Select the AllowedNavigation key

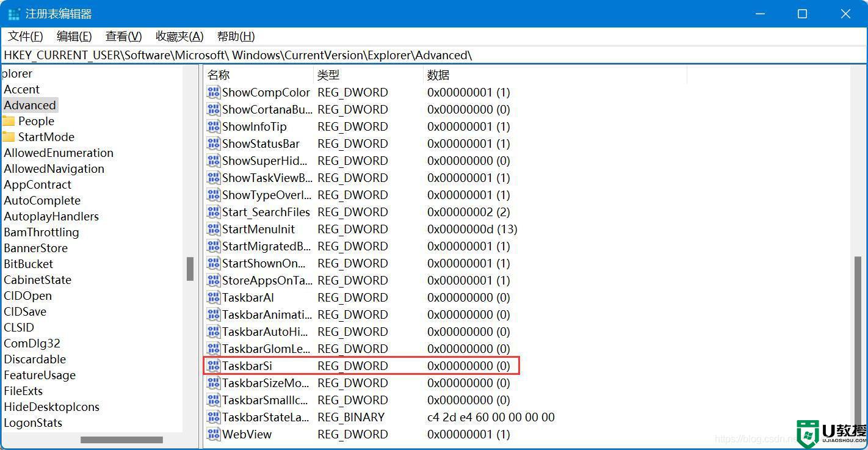[x=54, y=169]
